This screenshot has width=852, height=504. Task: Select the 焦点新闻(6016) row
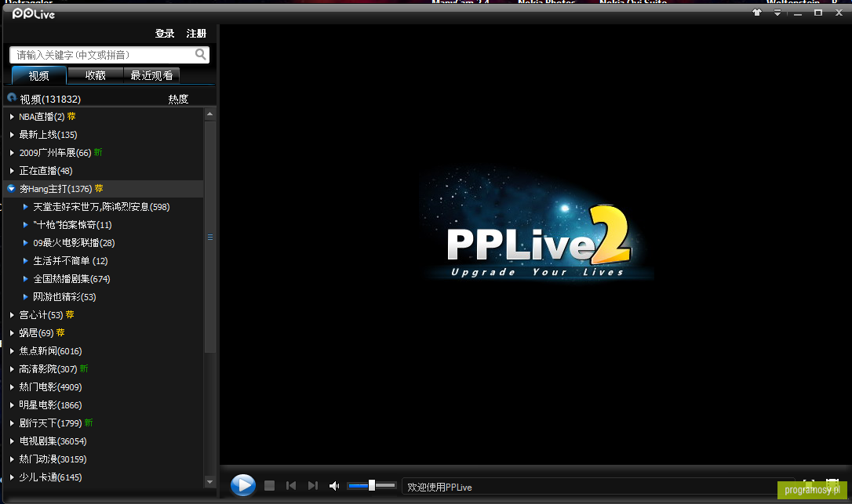pos(104,351)
